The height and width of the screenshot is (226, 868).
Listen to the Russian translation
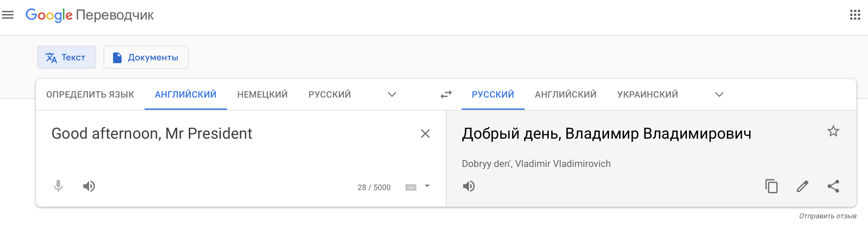click(x=470, y=187)
